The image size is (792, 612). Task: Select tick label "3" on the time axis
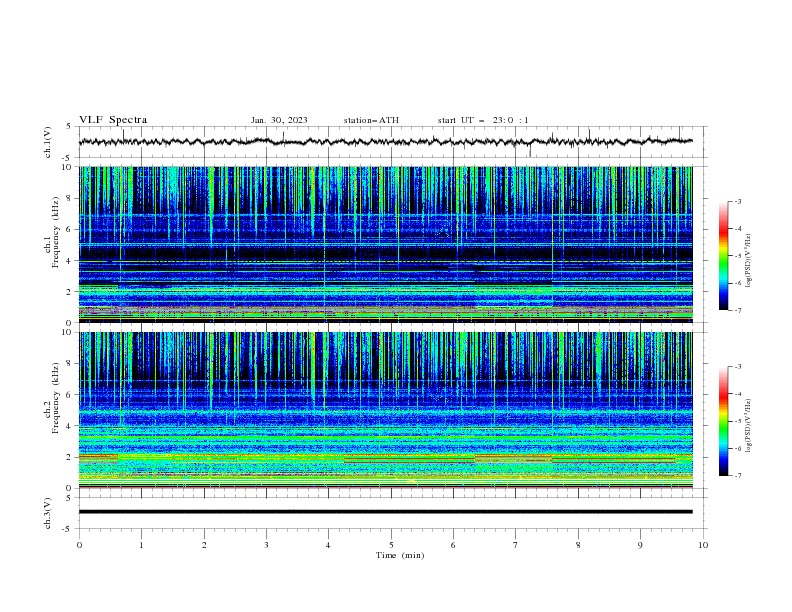point(266,545)
